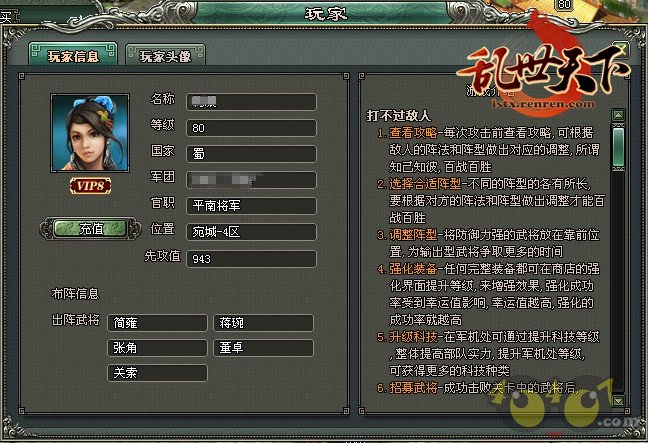This screenshot has width=648, height=443.
Task: Select the general 董卓 slot
Action: point(264,348)
